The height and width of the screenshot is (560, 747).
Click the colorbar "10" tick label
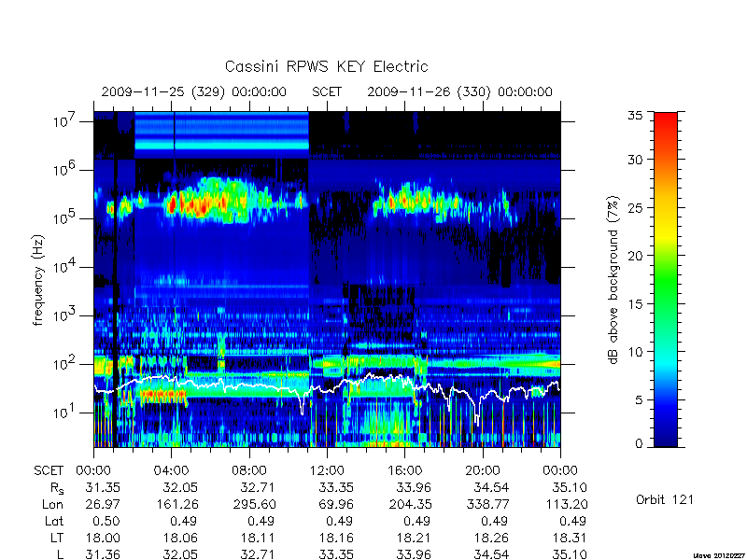click(635, 352)
